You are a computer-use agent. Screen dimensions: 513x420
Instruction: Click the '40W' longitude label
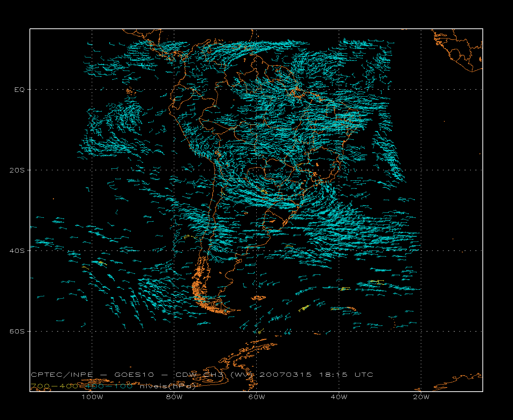[x=339, y=397]
